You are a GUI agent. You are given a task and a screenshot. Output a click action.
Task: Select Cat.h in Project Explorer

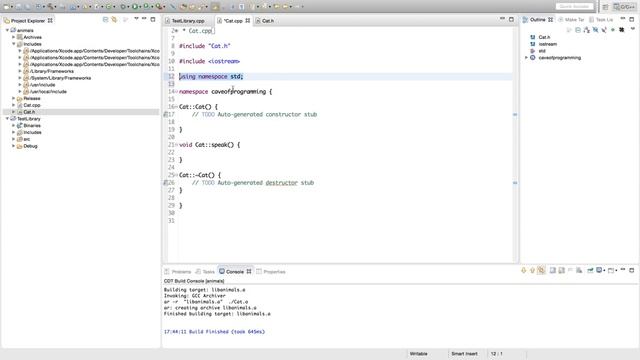pos(29,112)
